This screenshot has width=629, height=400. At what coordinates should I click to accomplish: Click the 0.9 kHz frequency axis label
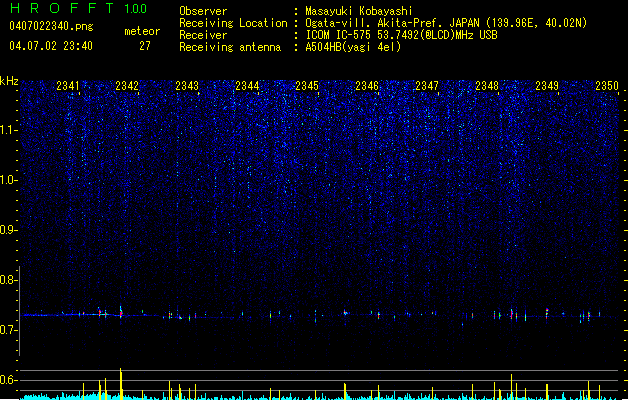tap(9, 230)
